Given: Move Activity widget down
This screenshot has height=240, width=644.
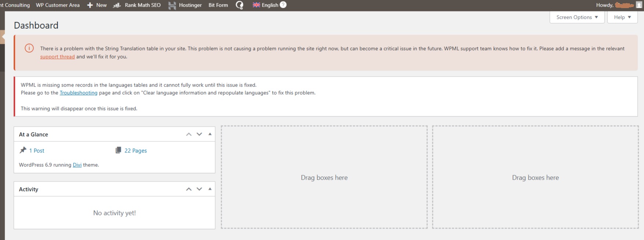Looking at the screenshot, I should pyautogui.click(x=199, y=189).
